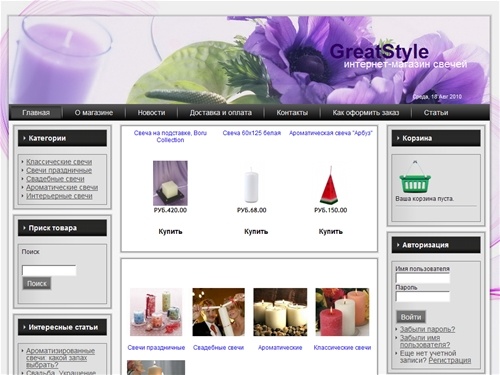Screen dimensions: 500x375
Task: Open Свадебные свечи link under image
Action: tap(218, 348)
